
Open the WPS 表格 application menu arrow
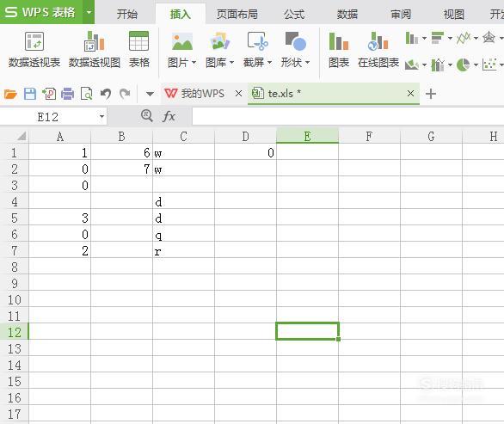point(89,12)
